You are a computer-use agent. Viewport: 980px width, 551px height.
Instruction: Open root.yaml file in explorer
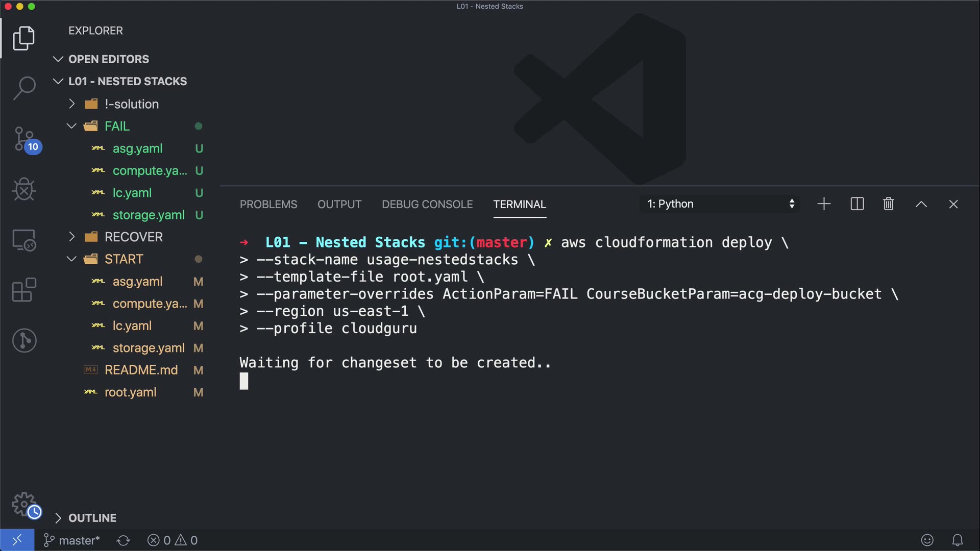130,392
